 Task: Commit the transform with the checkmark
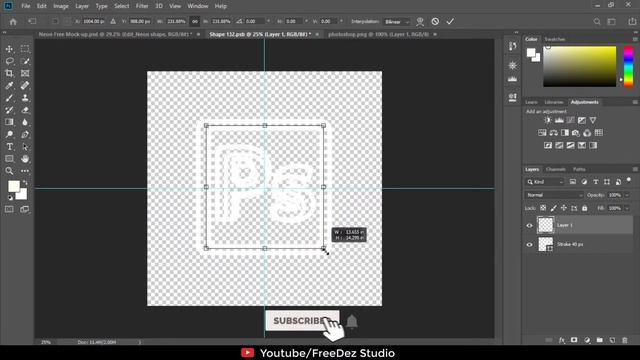[450, 21]
